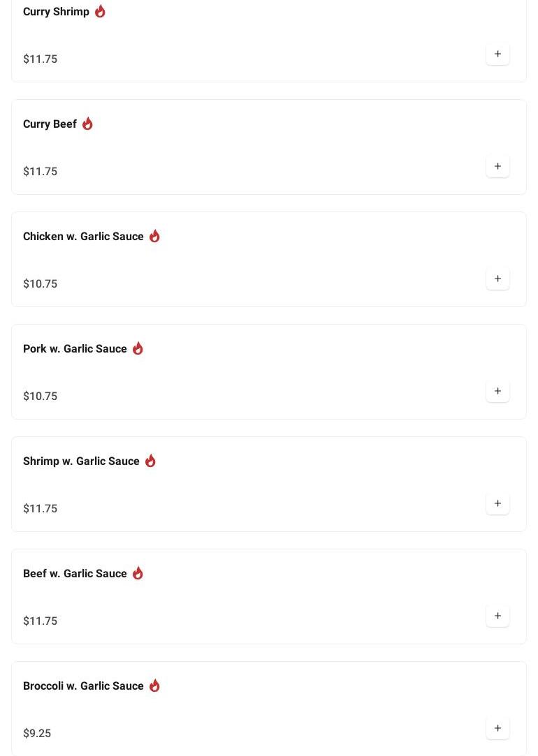The width and height of the screenshot is (538, 756).
Task: Open the Beef w. Garlic Sauce title
Action: point(75,574)
